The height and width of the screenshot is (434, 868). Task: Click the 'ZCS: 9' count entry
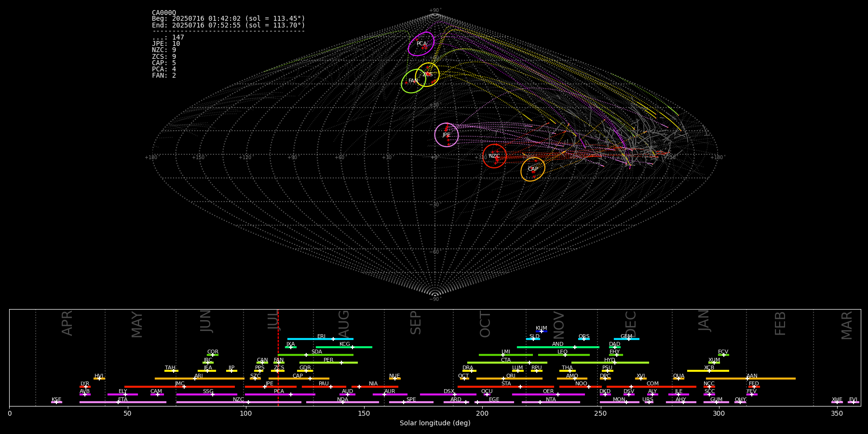pyautogui.click(x=164, y=56)
